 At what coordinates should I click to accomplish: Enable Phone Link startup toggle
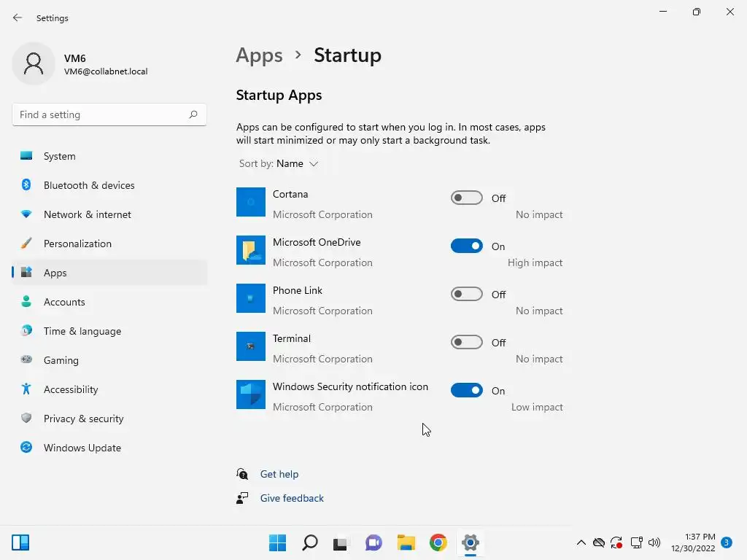(x=466, y=294)
